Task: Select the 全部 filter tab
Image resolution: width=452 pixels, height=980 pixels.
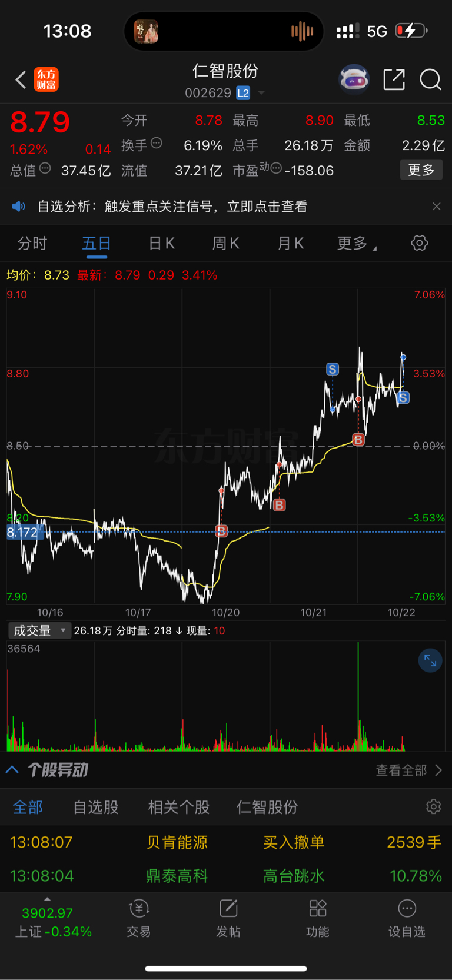Action: point(28,807)
